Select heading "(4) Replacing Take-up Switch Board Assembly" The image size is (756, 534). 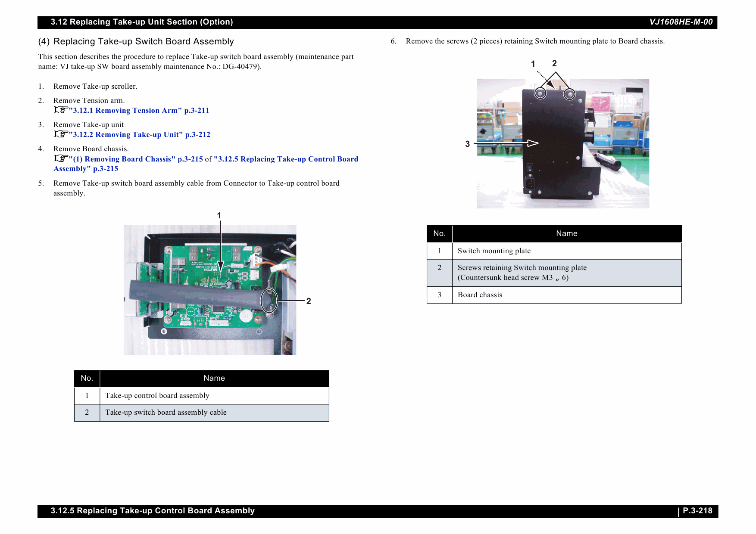(x=136, y=41)
